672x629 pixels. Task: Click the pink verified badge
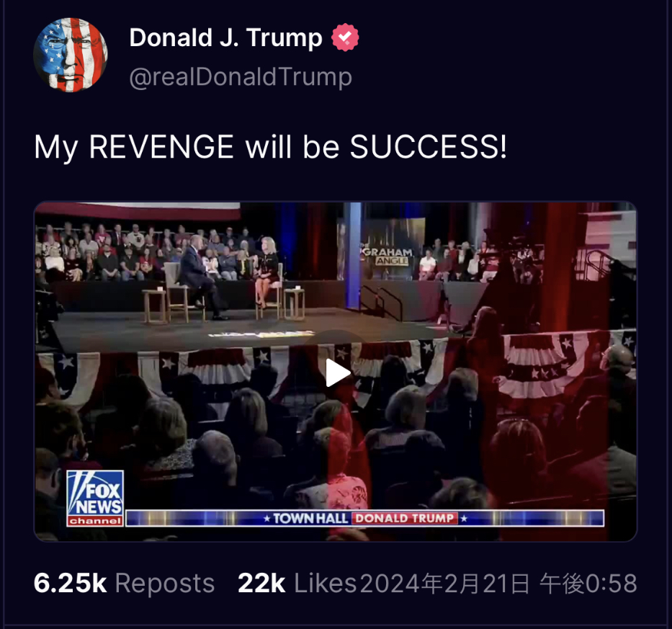click(345, 37)
